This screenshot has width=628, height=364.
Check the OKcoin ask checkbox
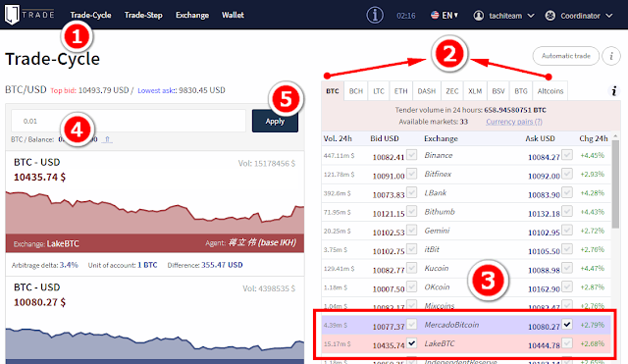tap(567, 286)
